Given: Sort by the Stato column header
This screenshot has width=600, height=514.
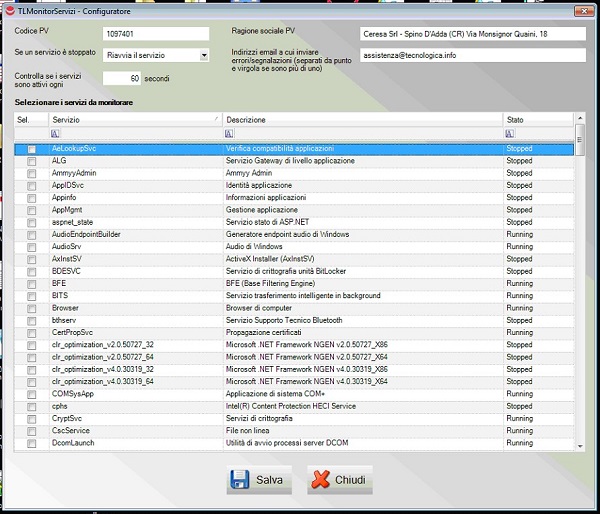Looking at the screenshot, I should pyautogui.click(x=536, y=119).
